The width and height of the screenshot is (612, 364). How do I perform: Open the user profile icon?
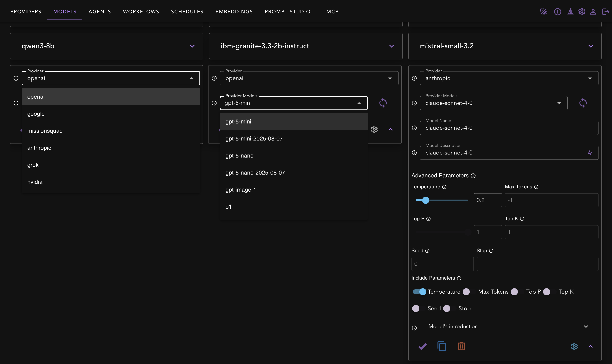(x=593, y=12)
